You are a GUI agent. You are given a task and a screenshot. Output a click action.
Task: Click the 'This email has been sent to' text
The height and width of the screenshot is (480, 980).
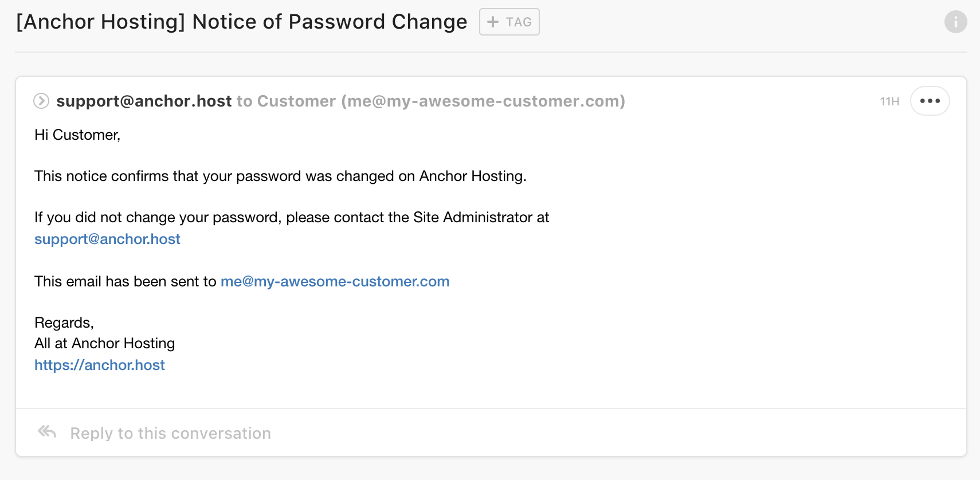125,281
